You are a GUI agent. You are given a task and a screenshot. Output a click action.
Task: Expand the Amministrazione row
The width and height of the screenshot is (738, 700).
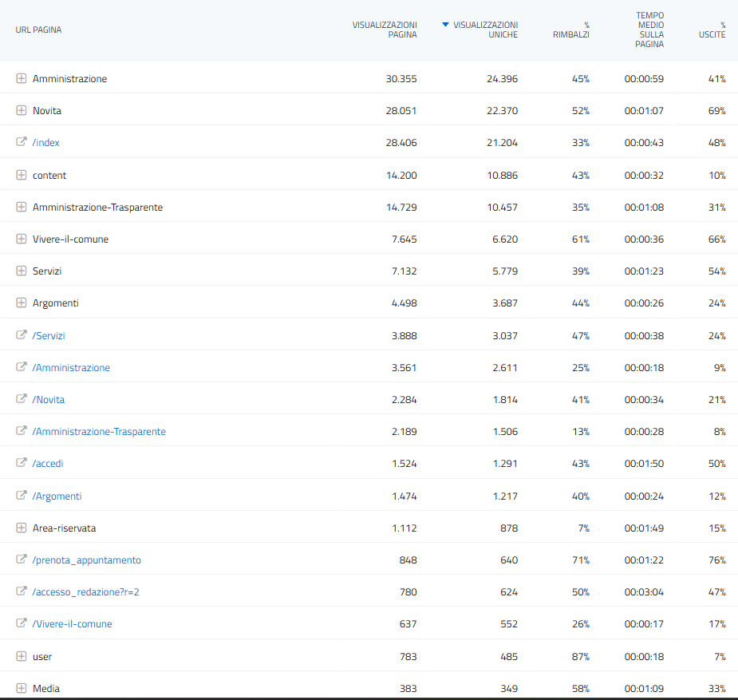(x=22, y=78)
